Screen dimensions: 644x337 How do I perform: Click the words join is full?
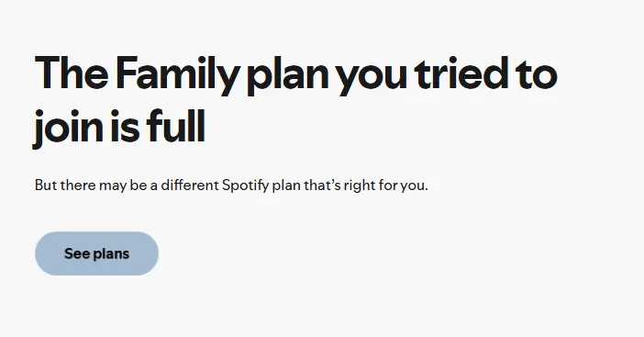tap(118, 127)
